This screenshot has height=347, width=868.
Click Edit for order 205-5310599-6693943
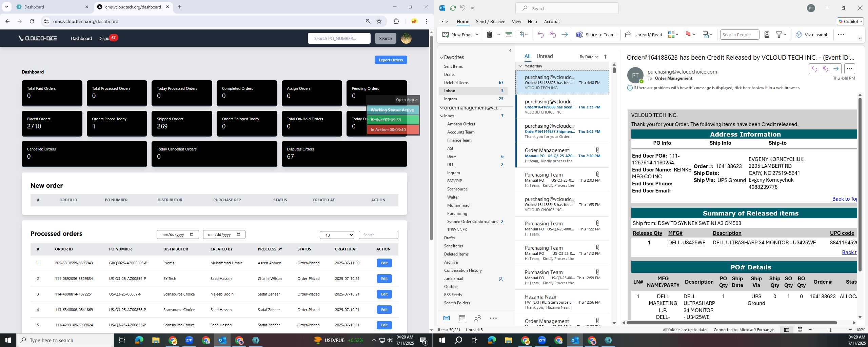pyautogui.click(x=384, y=263)
